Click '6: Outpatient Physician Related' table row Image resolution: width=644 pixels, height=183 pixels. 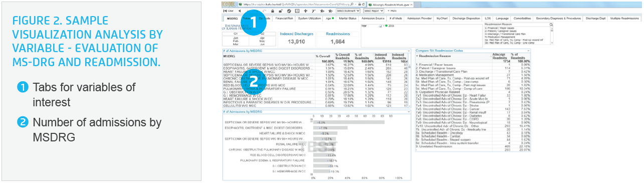tap(473, 92)
